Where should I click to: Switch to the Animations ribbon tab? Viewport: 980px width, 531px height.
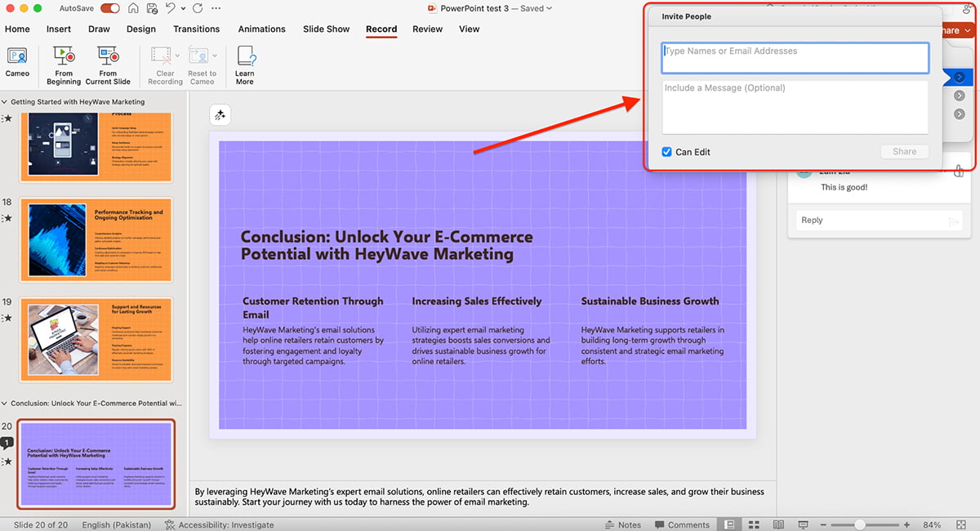pyautogui.click(x=261, y=29)
